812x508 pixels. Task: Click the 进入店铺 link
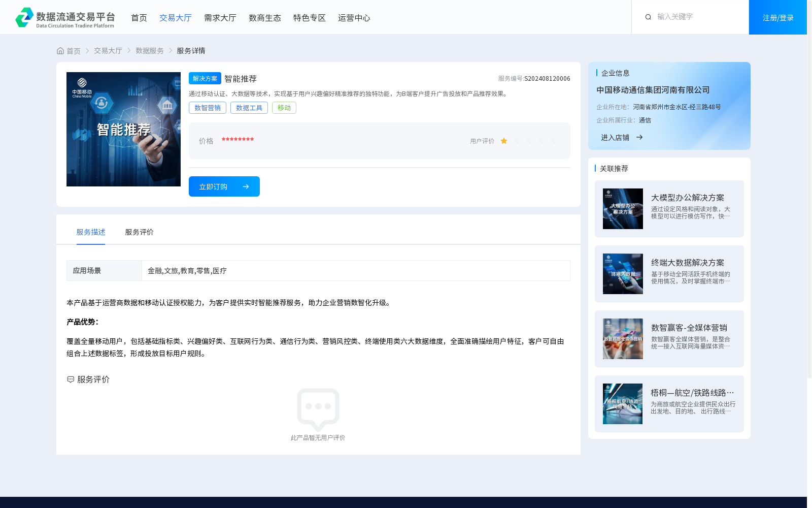pyautogui.click(x=615, y=138)
